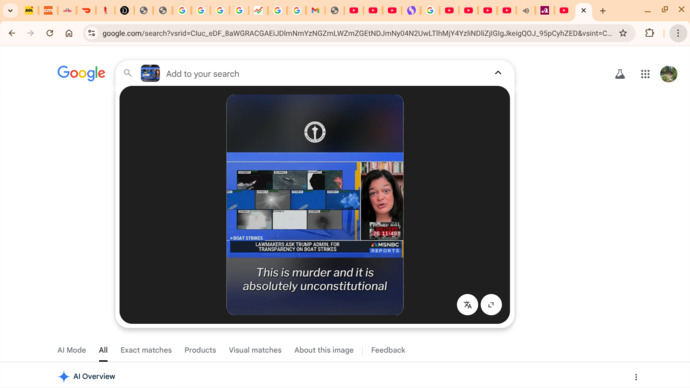Switch to the Google Finance chart tab
The image size is (690, 388).
(x=258, y=11)
